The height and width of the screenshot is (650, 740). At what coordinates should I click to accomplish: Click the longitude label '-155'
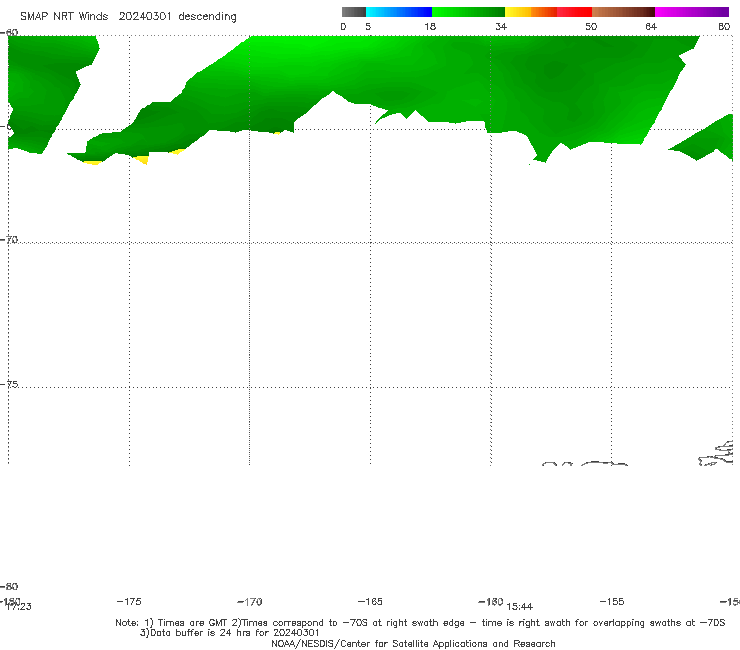612,601
